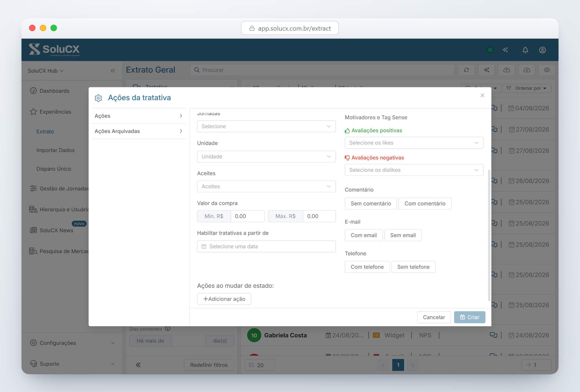Expand the SoluCX Hub selector
Screen dimensions: 580x392
click(x=46, y=71)
